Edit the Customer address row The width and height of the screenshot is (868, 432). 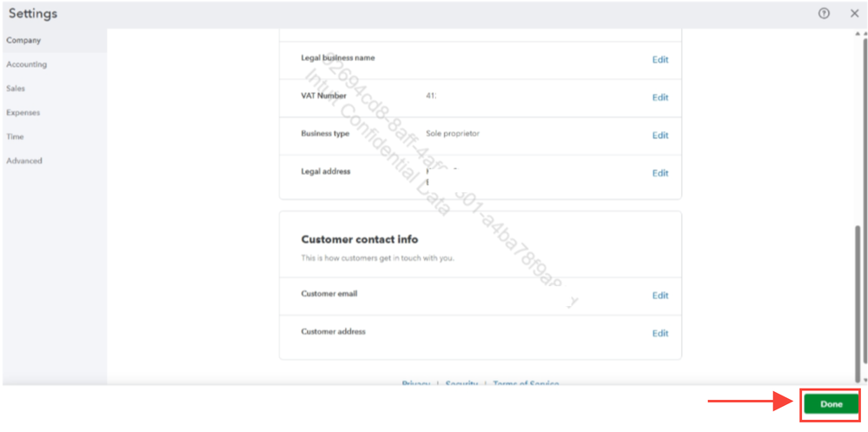click(659, 334)
